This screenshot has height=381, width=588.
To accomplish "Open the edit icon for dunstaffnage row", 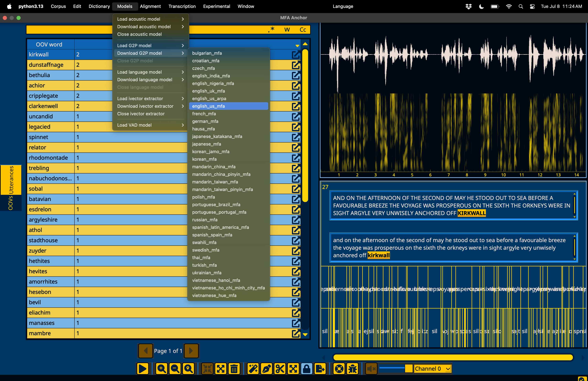I will [296, 65].
